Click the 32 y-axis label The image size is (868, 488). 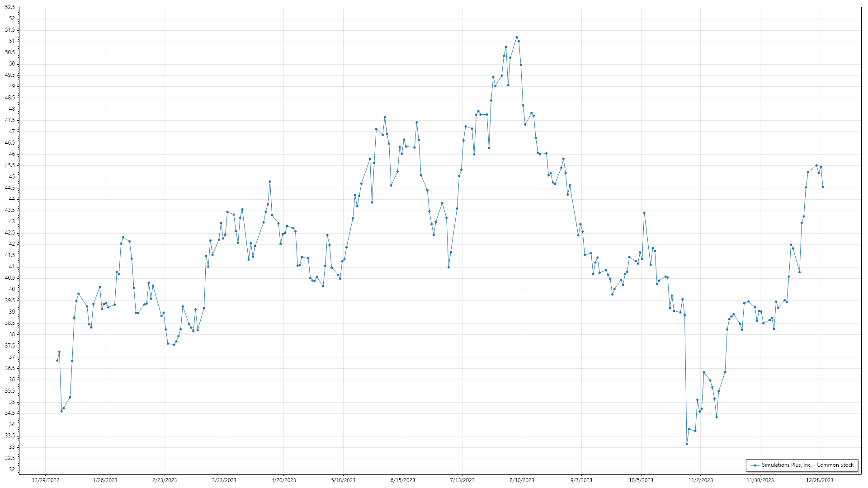(12, 469)
